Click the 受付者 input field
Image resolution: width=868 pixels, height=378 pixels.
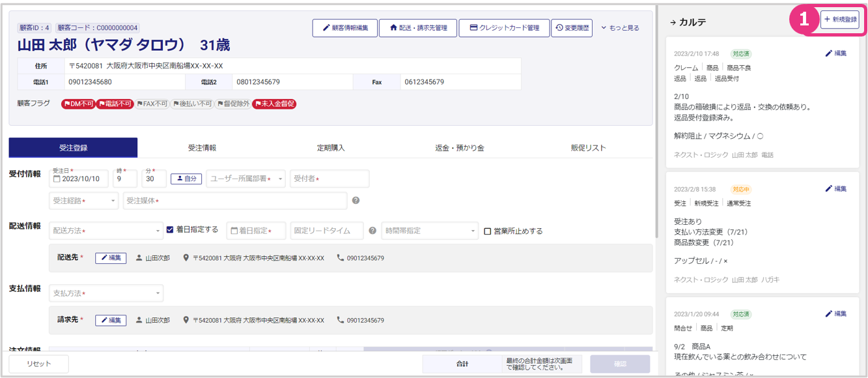click(329, 179)
